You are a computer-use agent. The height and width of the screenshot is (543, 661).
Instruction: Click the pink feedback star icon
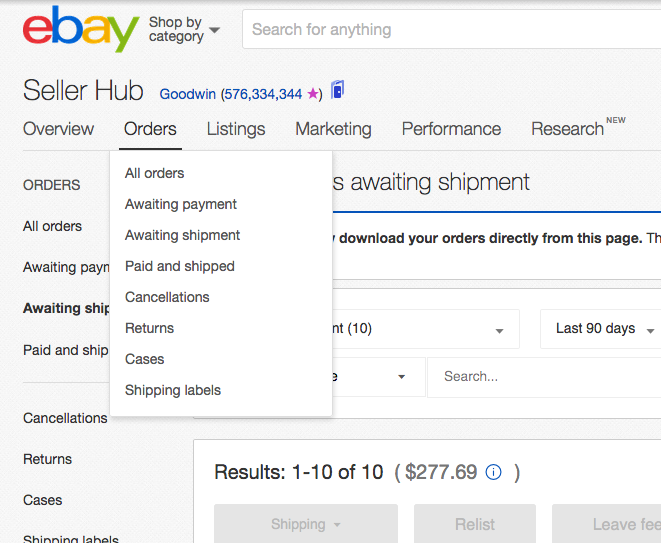313,94
